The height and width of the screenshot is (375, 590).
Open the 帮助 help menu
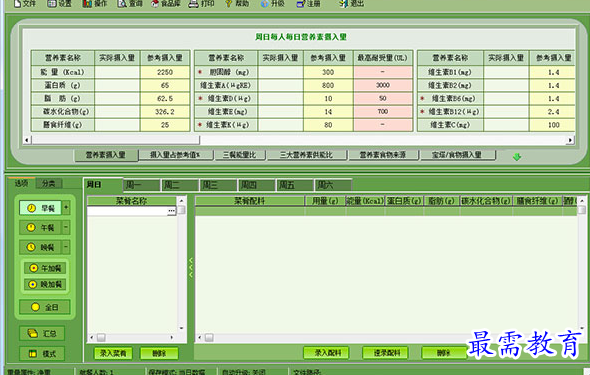coord(237,4)
